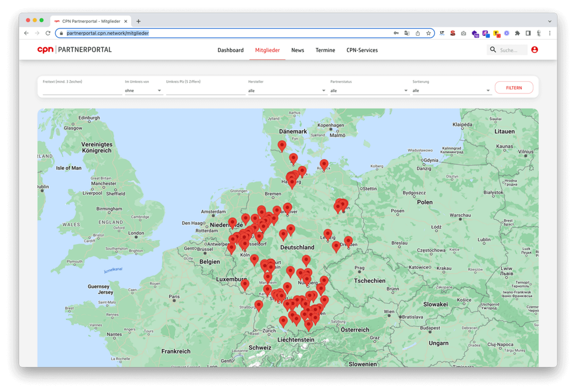Click the blue gear-shaped extension icon

507,33
